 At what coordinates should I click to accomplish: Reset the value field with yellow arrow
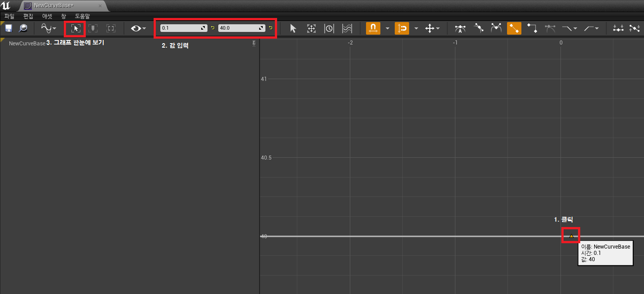click(x=270, y=28)
